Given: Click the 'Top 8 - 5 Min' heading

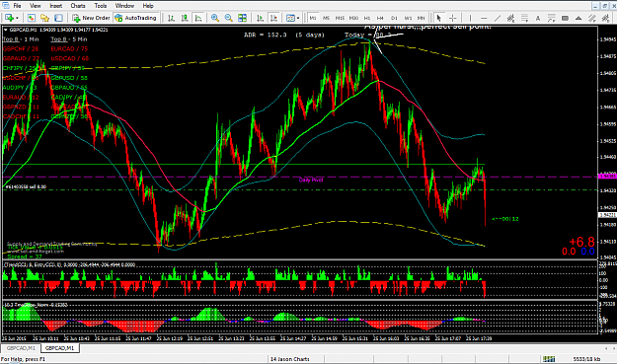Looking at the screenshot, I should click(69, 39).
